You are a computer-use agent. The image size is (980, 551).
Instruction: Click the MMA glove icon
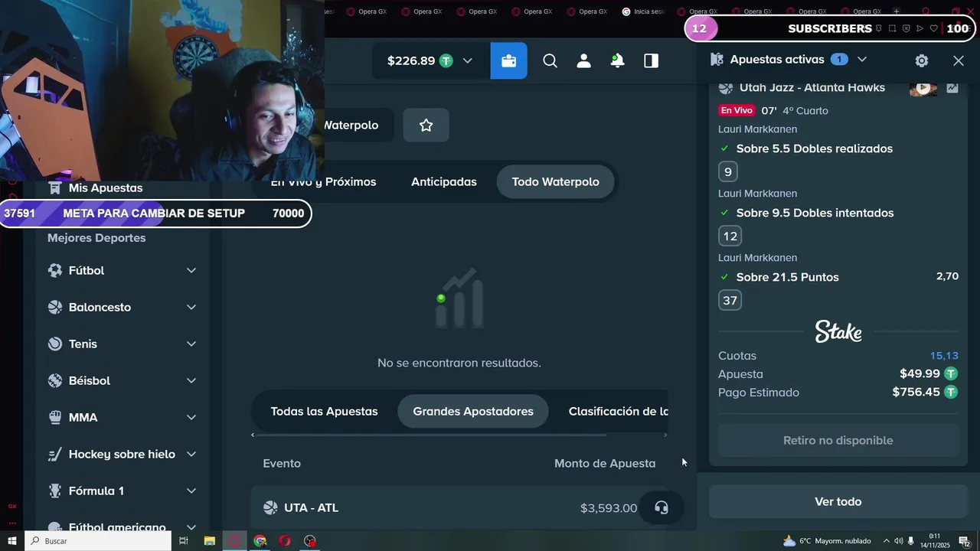pos(55,417)
